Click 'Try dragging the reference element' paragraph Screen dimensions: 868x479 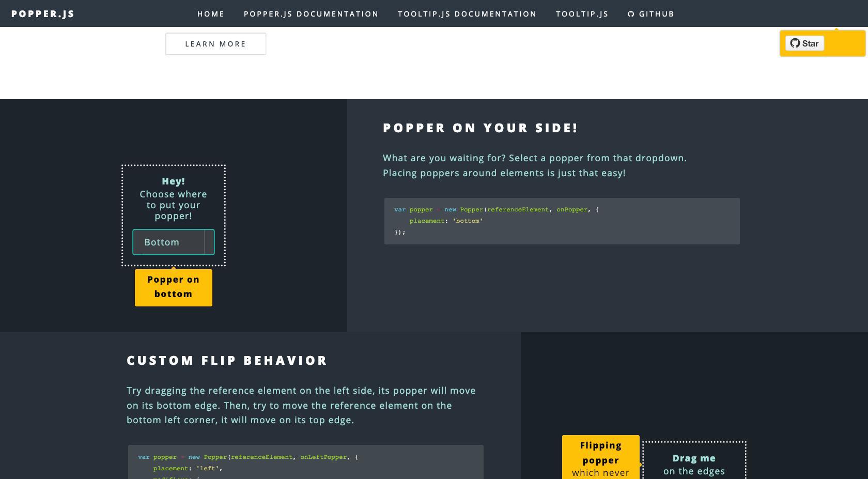pyautogui.click(x=301, y=405)
